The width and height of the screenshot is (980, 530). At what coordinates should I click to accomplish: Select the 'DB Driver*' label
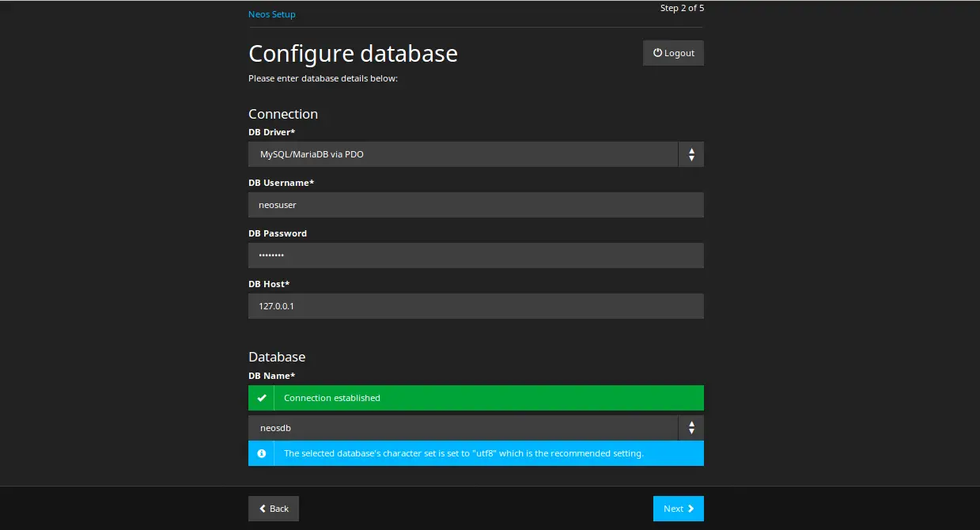(x=271, y=132)
